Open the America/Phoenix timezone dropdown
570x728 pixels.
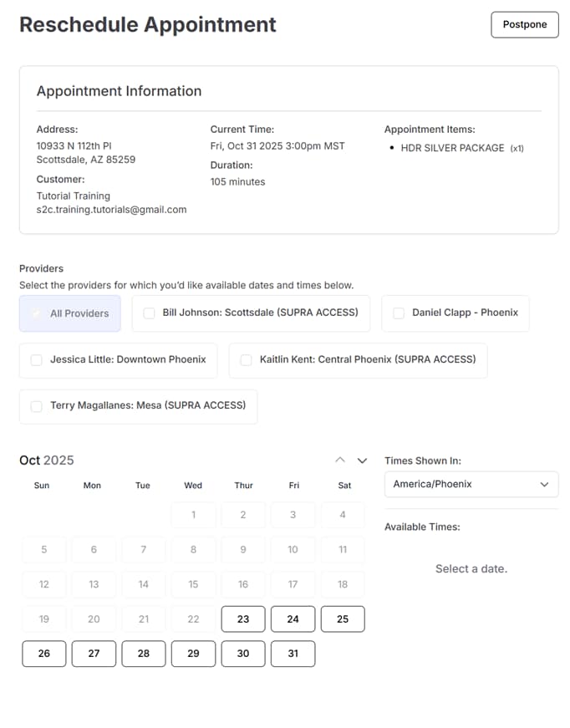point(471,484)
